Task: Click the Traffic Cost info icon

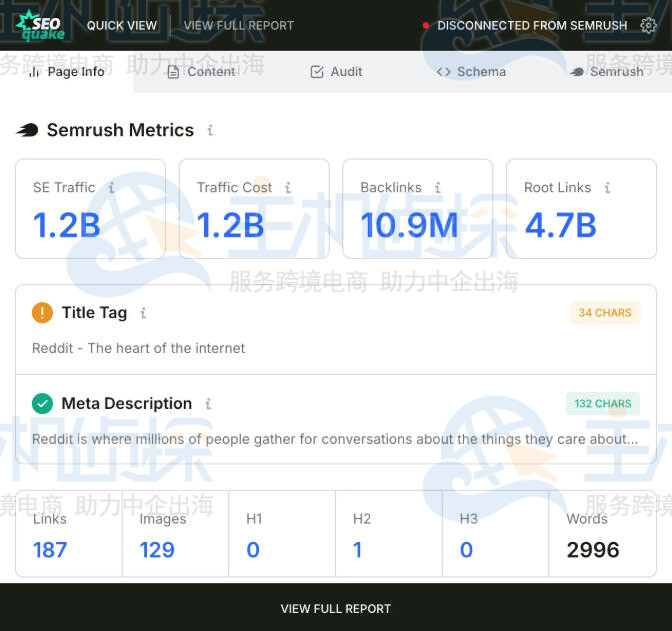Action: pos(288,187)
